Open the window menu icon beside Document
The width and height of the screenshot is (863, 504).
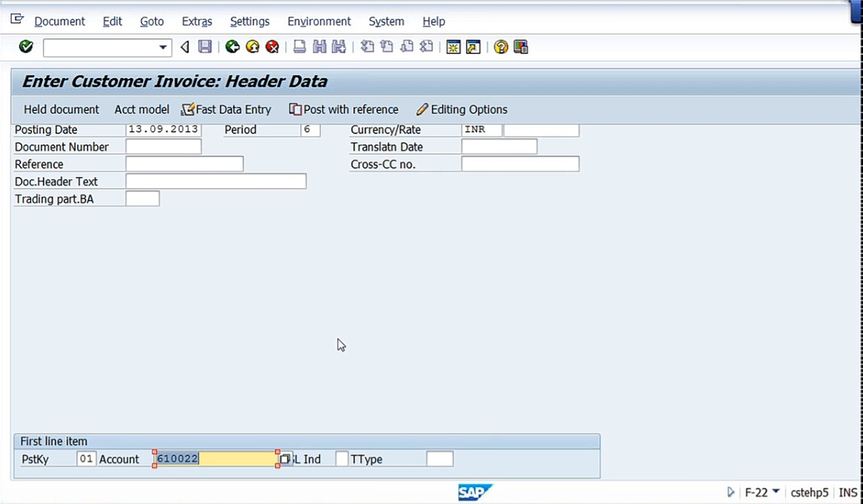[x=17, y=19]
